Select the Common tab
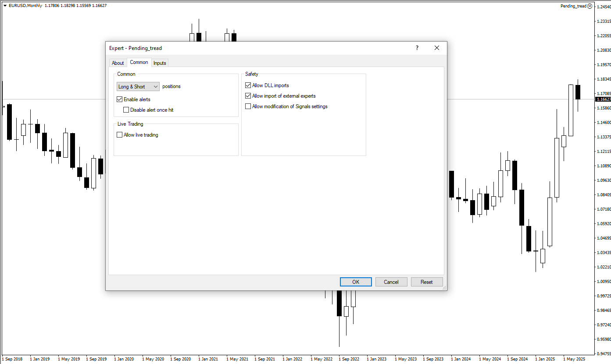This screenshot has width=611, height=364. coord(139,62)
